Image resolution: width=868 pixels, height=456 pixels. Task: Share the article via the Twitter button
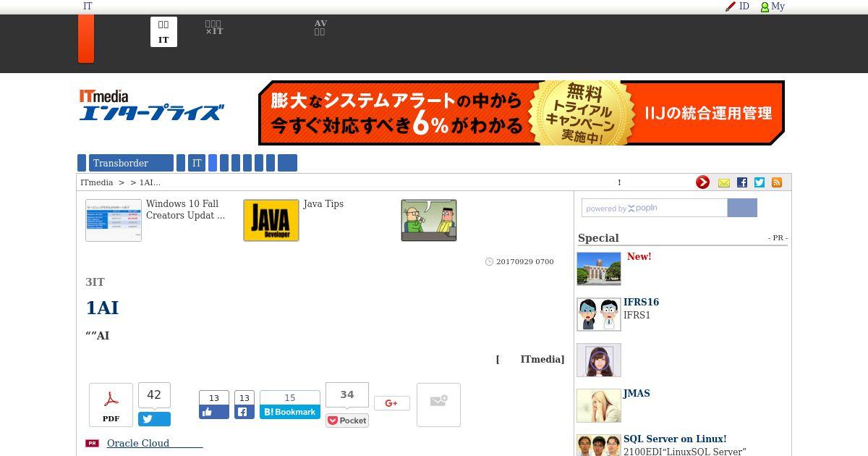[x=154, y=419]
